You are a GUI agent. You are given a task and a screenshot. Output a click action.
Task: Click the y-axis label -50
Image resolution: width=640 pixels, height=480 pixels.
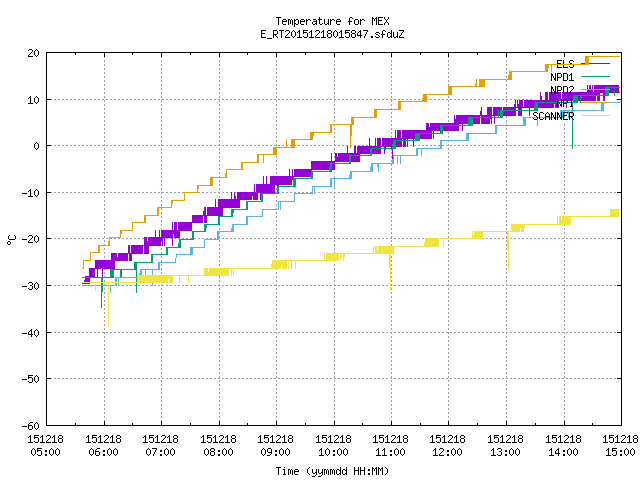(31, 379)
